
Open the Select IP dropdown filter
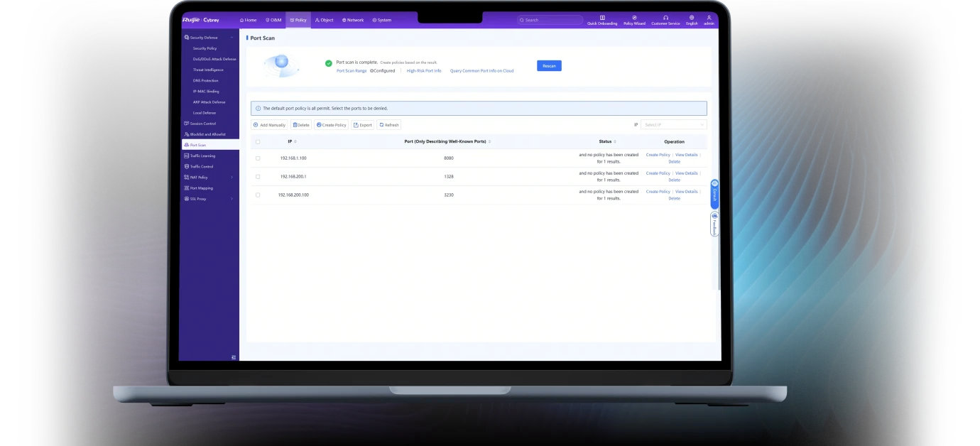pyautogui.click(x=673, y=125)
